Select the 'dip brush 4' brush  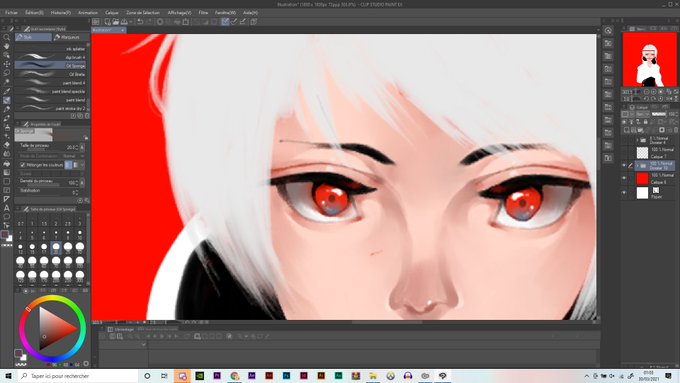50,57
